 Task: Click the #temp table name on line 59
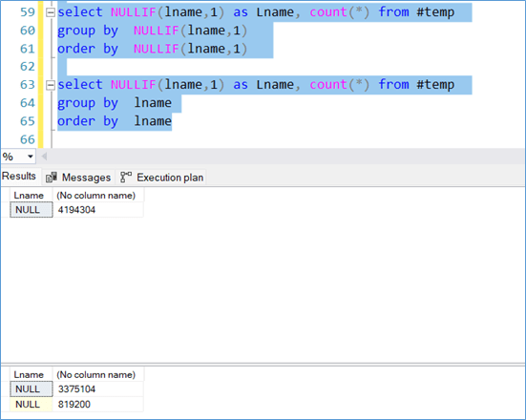point(435,12)
